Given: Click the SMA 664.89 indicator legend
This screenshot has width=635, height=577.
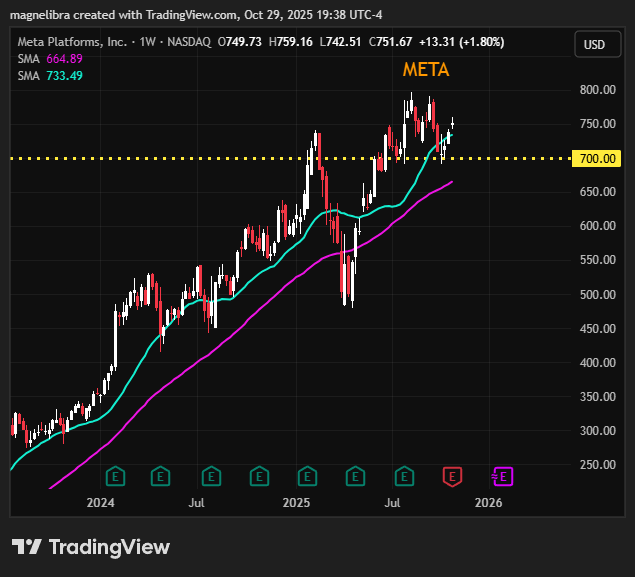Looking at the screenshot, I should 50,59.
